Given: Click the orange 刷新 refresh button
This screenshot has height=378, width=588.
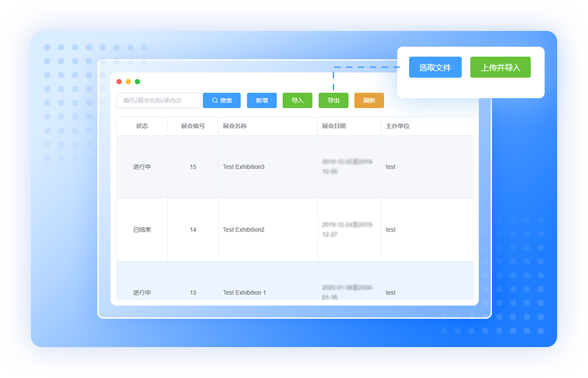Looking at the screenshot, I should [x=369, y=100].
